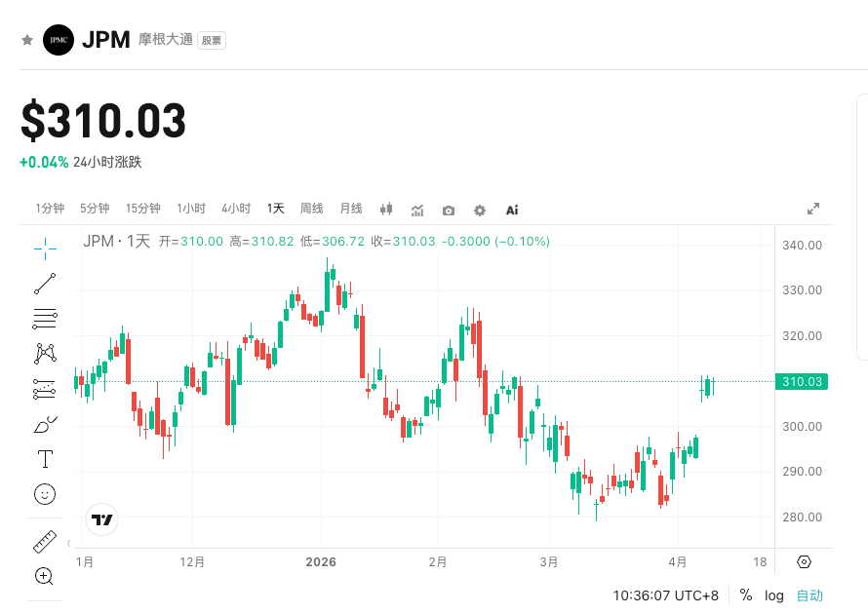Screen dimensions: 868x614
Task: Switch to the 5分钟 timeframe
Action: click(95, 208)
